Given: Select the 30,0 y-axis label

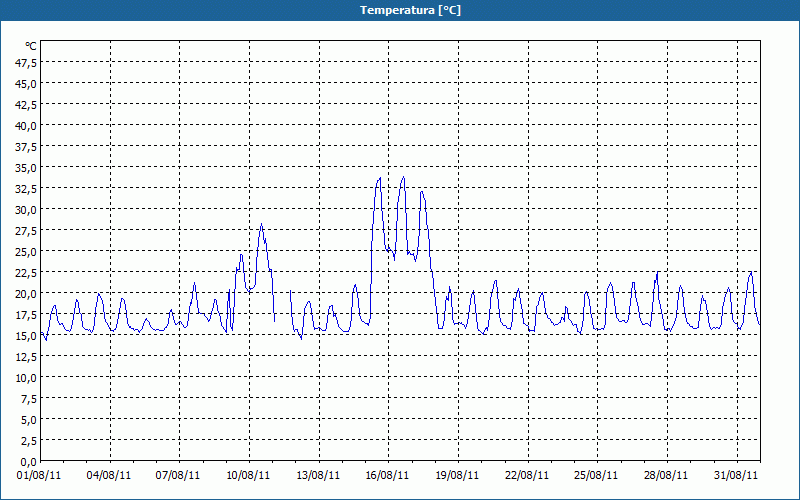Looking at the screenshot, I should tap(26, 210).
